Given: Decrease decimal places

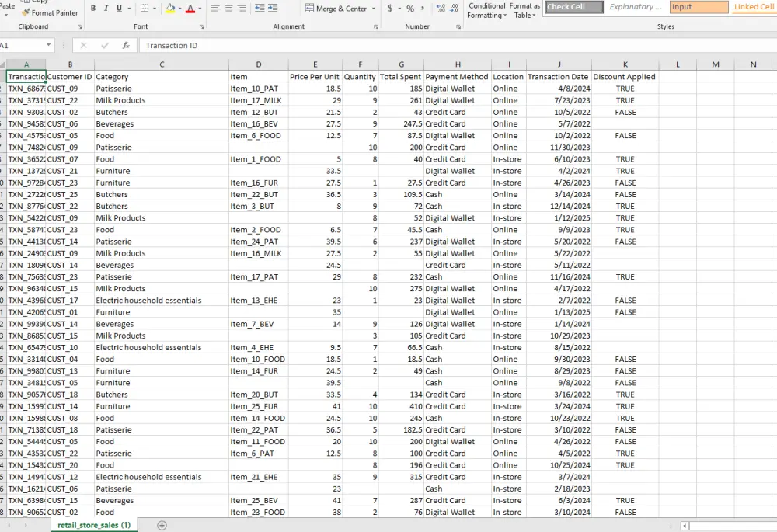Looking at the screenshot, I should 454,9.
